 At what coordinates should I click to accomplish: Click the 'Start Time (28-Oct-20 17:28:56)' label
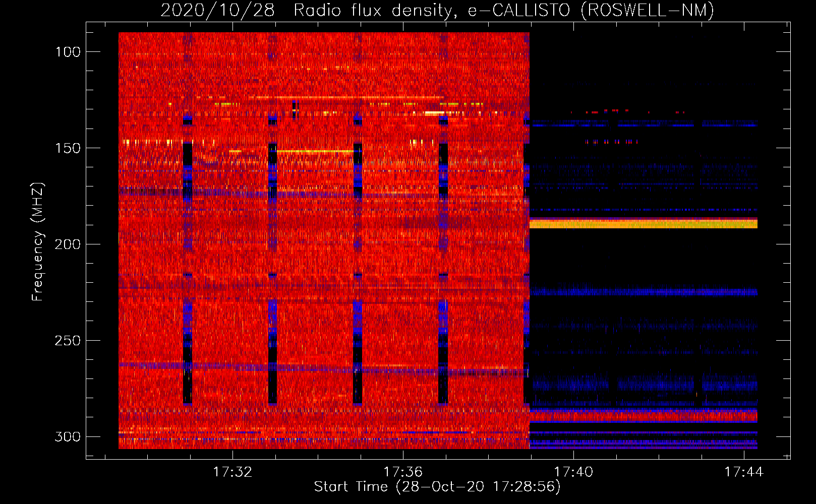(x=437, y=487)
